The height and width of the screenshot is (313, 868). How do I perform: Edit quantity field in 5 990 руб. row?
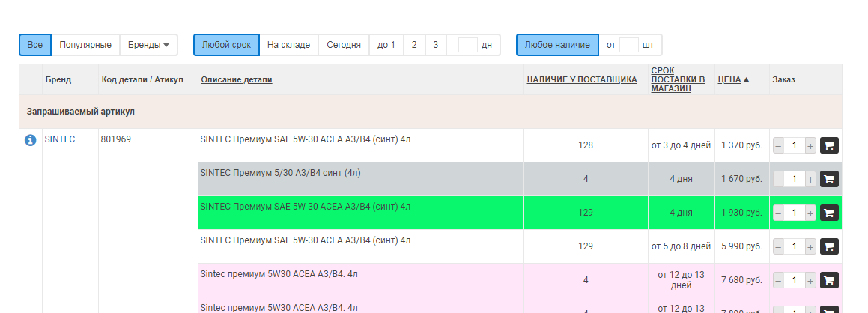(x=795, y=247)
